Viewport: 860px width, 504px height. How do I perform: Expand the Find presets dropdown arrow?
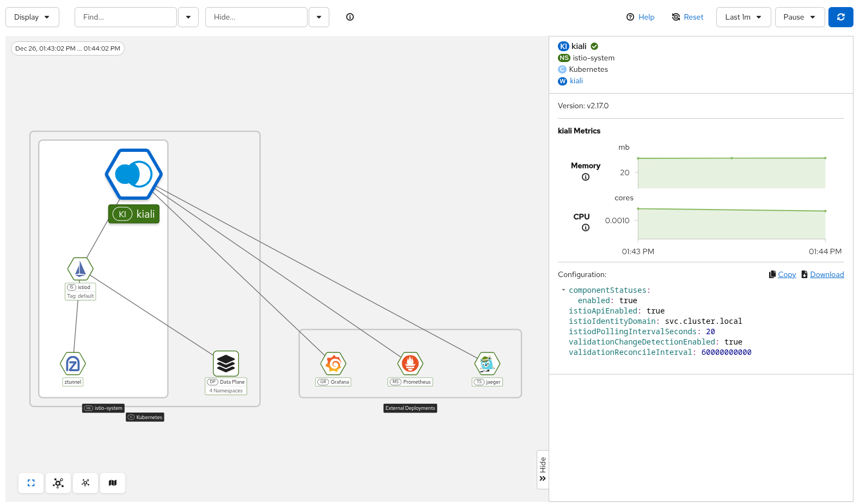coord(188,17)
